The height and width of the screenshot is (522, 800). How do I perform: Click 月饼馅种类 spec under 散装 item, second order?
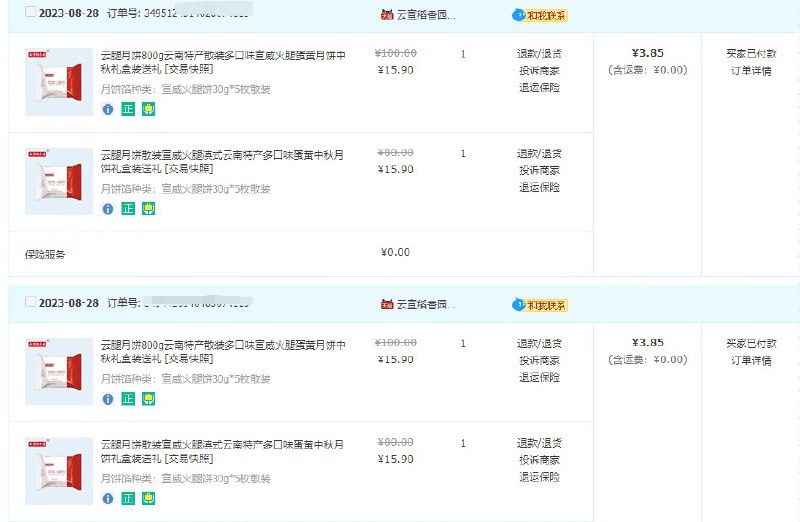click(x=185, y=479)
